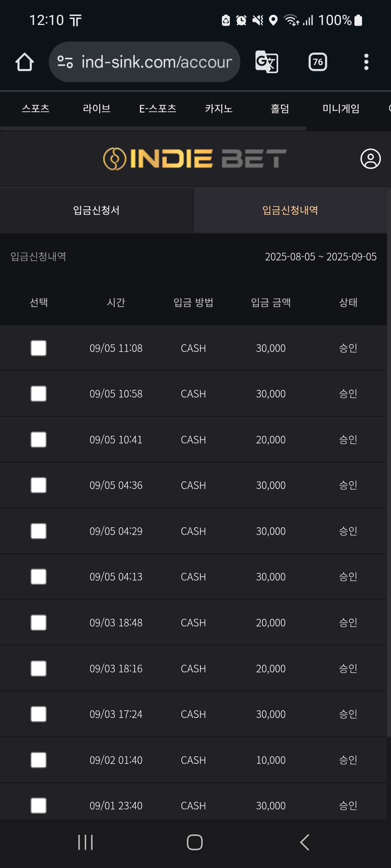Check the box for 09/05 11:08 deposit
Viewport: 391px width, 868px height.
[x=38, y=348]
